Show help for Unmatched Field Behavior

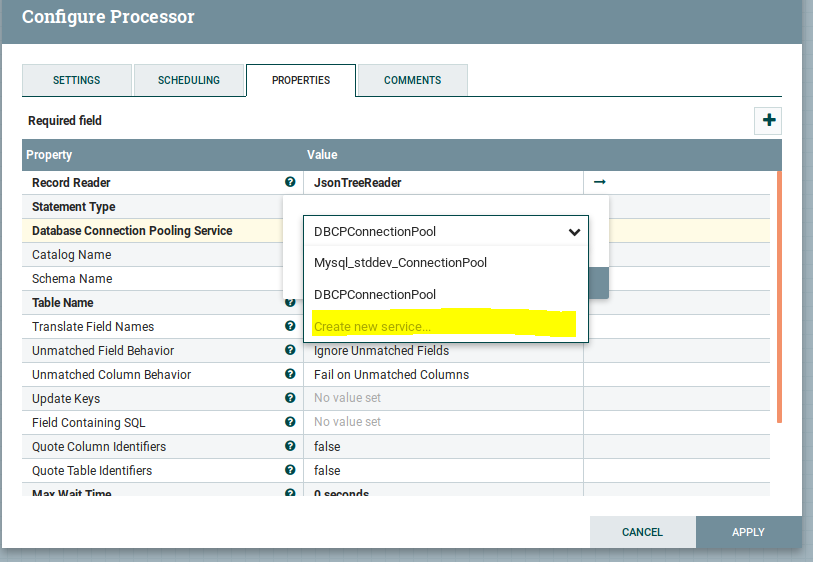(290, 351)
